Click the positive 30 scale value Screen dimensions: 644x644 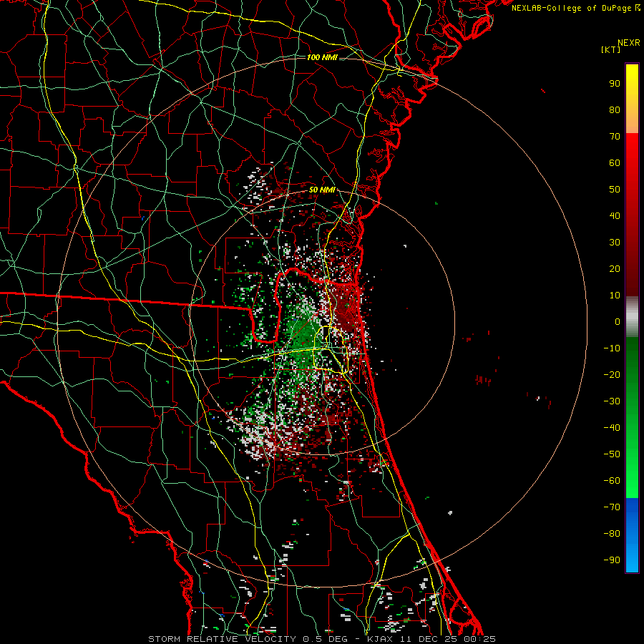(x=615, y=243)
